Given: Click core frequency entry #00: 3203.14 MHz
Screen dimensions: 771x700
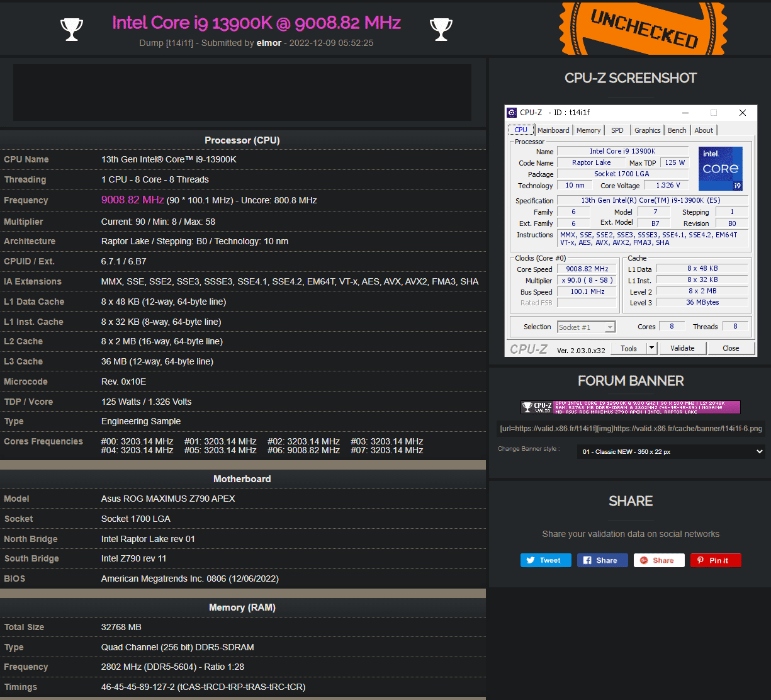Looking at the screenshot, I should pos(137,442).
